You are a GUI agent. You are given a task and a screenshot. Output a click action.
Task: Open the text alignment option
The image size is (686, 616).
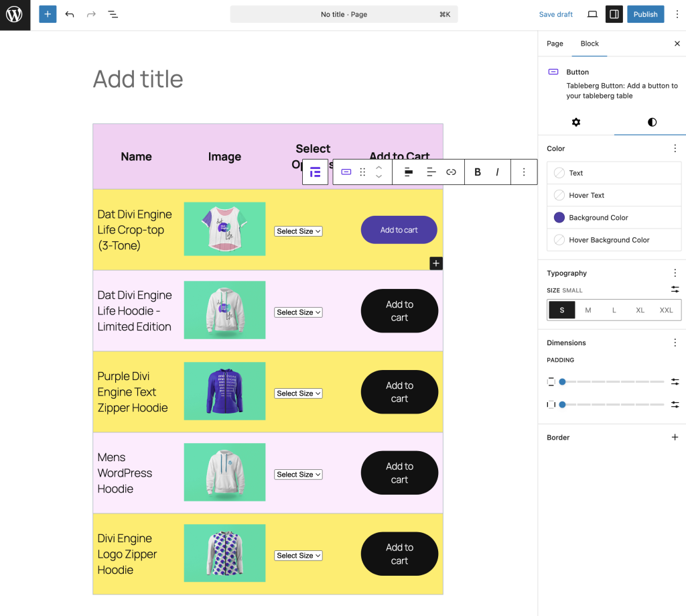(x=431, y=172)
